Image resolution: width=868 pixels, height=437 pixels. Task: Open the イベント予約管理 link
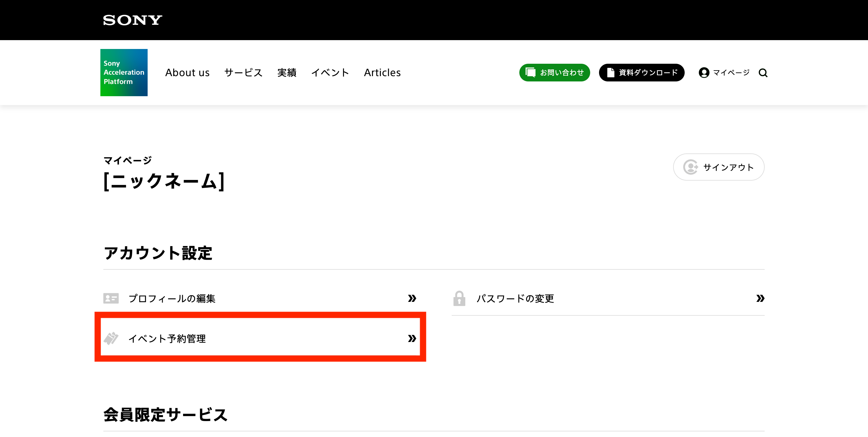tap(167, 338)
